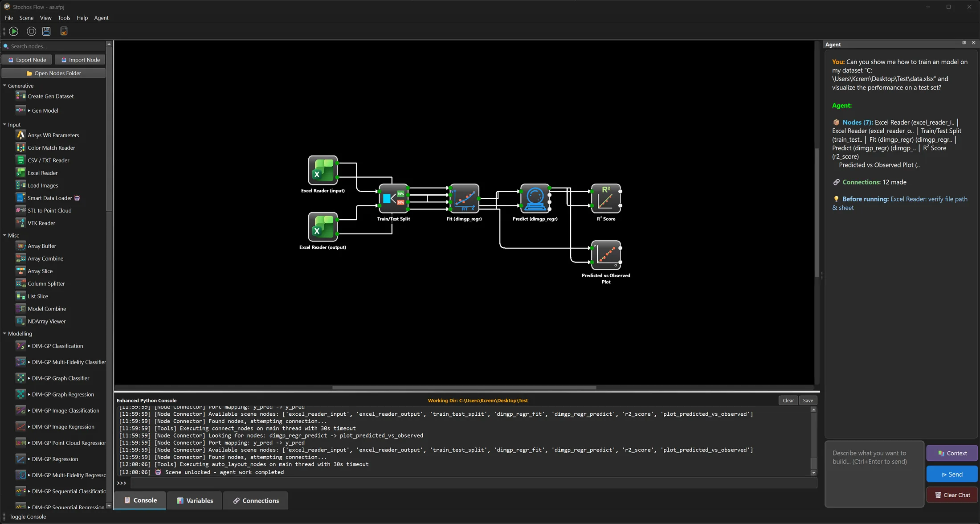Pick Create Gen Dataset from node library
Screen dimensions: 980x524
point(50,96)
